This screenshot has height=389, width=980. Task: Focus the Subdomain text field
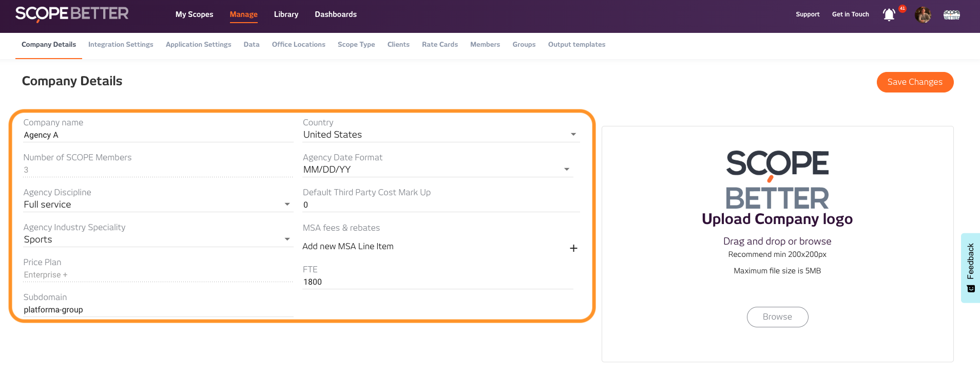158,310
